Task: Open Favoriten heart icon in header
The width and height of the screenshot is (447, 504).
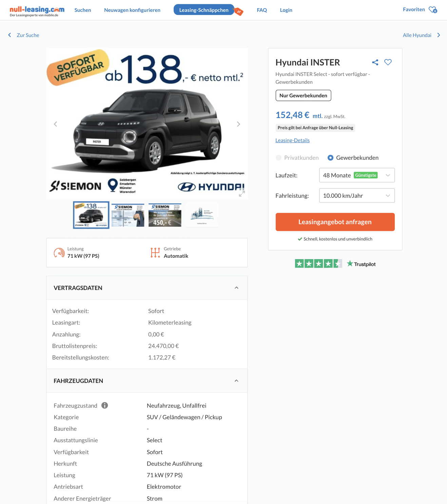Action: click(433, 10)
